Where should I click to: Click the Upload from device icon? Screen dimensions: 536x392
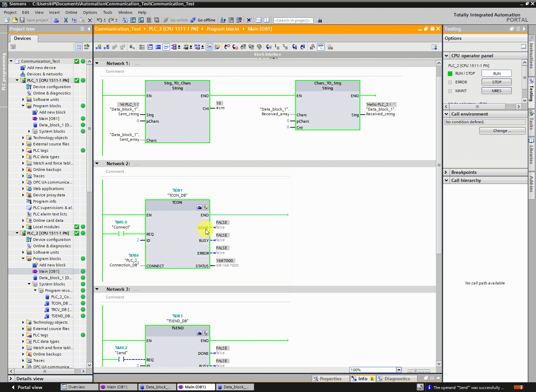141,20
